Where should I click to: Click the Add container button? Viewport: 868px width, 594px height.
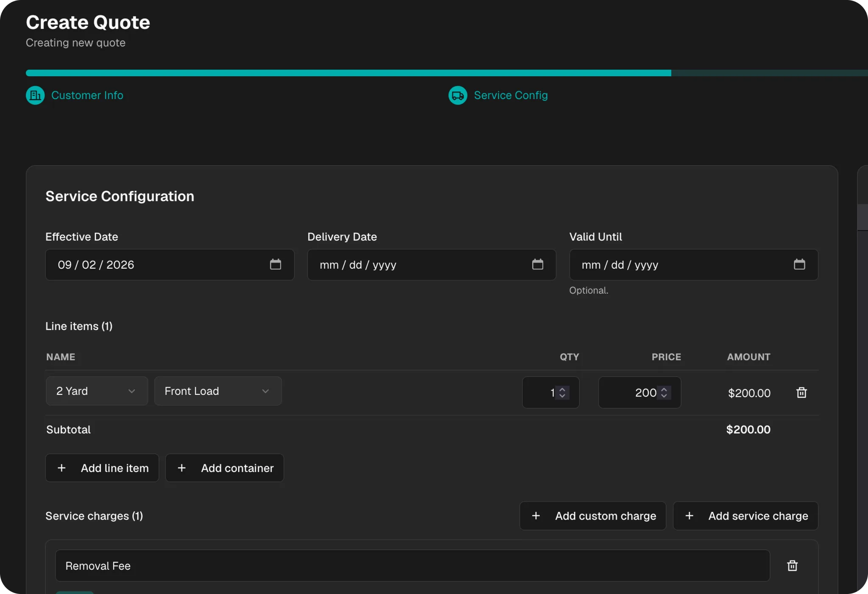coord(225,468)
